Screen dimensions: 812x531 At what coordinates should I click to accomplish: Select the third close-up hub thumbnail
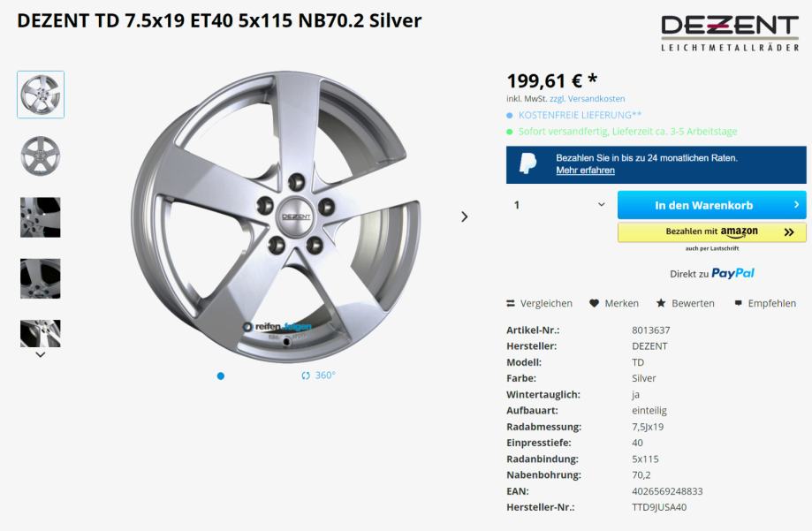pos(41,217)
